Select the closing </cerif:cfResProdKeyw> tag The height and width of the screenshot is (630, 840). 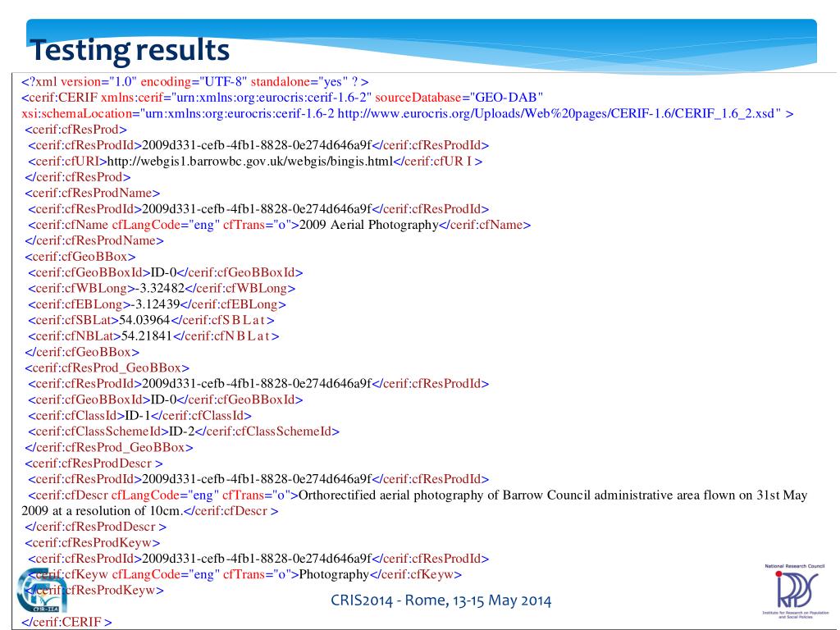point(94,591)
